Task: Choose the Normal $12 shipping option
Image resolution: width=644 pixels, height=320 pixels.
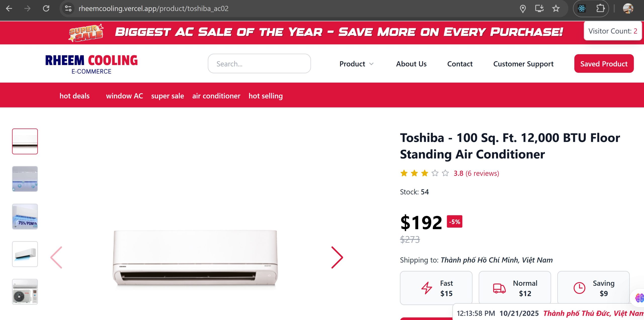Action: (515, 288)
